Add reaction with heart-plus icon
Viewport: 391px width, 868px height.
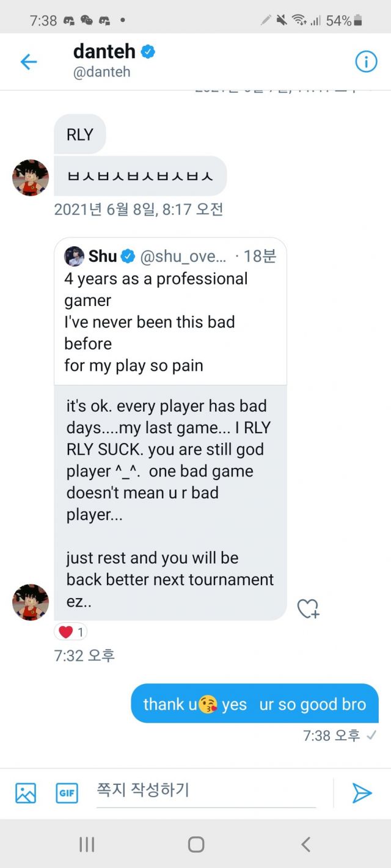click(x=309, y=608)
